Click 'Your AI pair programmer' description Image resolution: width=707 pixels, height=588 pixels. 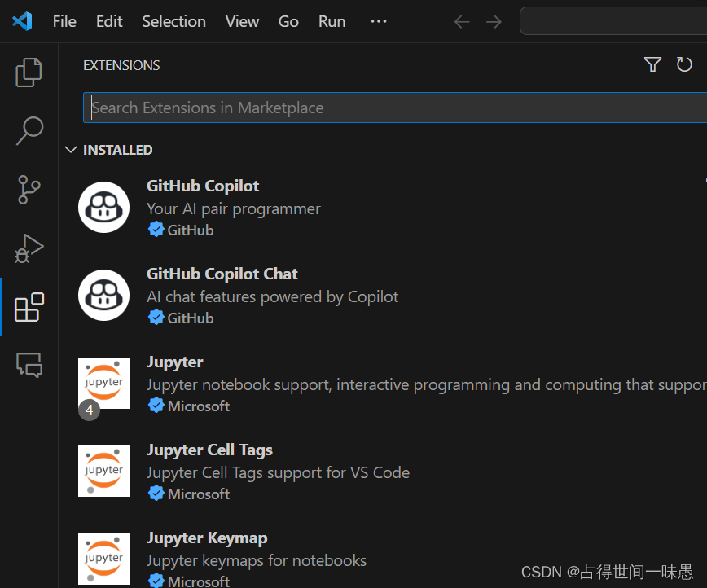pyautogui.click(x=234, y=208)
